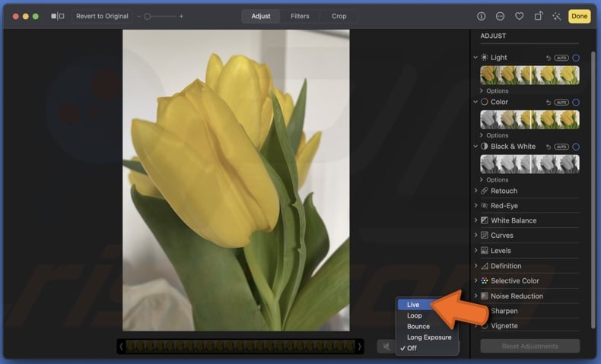Screen dimensions: 601x364
Task: Decrease zoom with minus sign
Action: point(138,17)
